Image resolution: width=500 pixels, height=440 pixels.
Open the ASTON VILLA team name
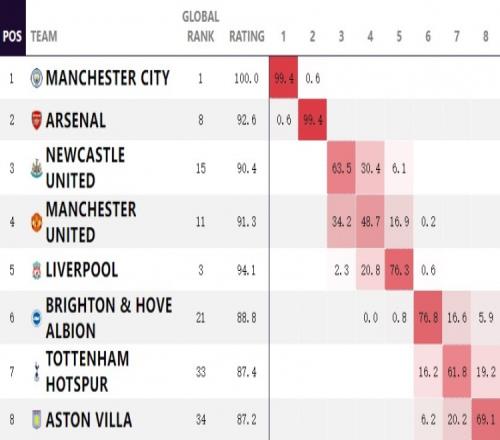[x=89, y=419]
